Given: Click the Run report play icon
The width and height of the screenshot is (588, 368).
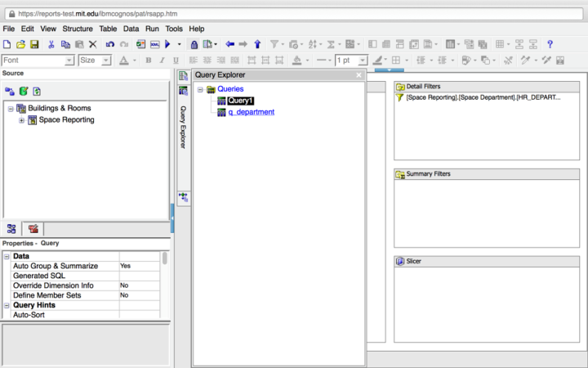Looking at the screenshot, I should (x=167, y=44).
